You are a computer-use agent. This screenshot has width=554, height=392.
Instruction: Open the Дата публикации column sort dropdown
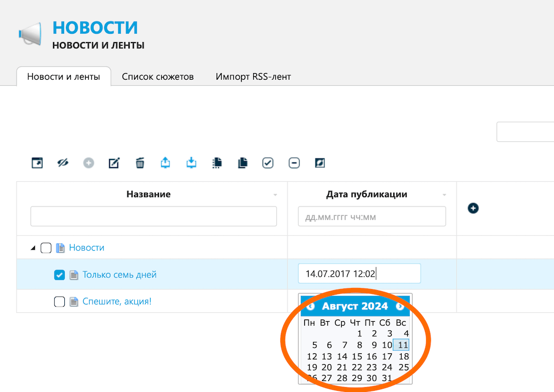tap(444, 195)
